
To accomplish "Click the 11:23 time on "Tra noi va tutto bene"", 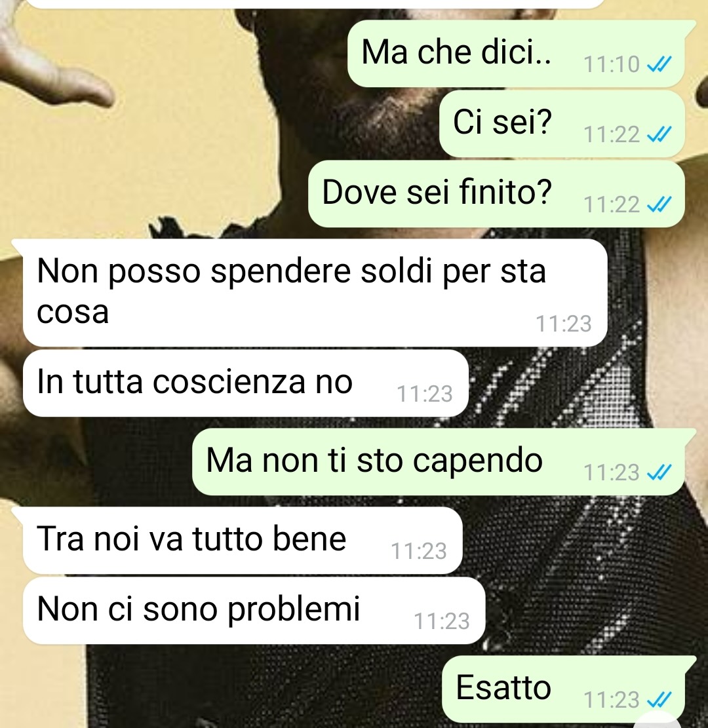I will (419, 551).
